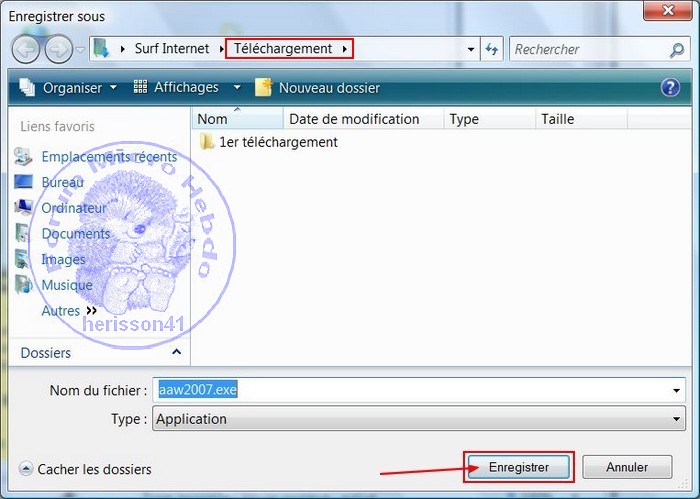Screen dimensions: 700x499
Task: Open Ordinateur in favorite links
Action: (74, 208)
